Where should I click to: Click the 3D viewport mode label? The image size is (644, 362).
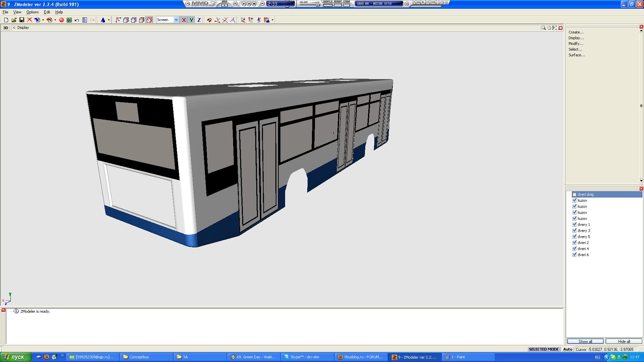coord(6,28)
